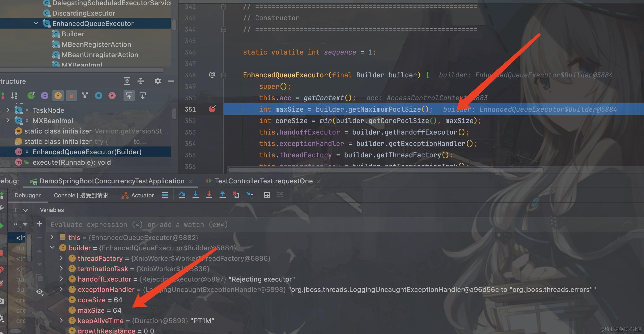The image size is (644, 334).
Task: Click the breakpoint marker on line 351
Action: [x=212, y=109]
